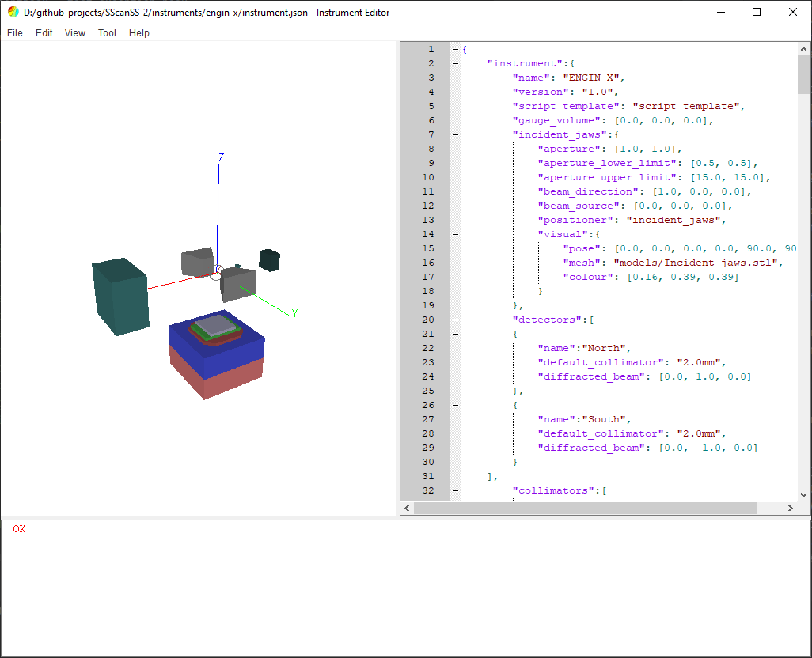The image size is (812, 658).
Task: Collapse the incident_jaws block fold
Action: click(x=453, y=134)
